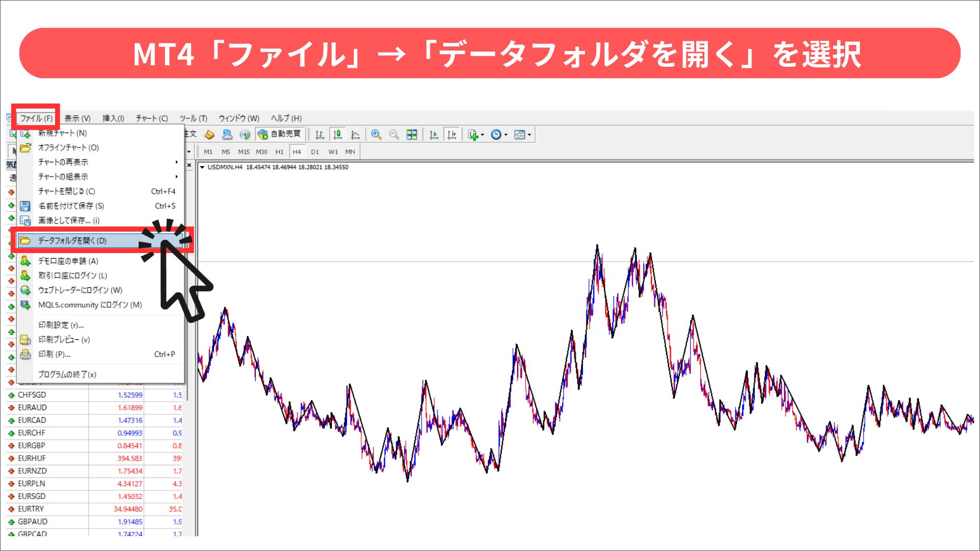The height and width of the screenshot is (551, 980).
Task: Select the EURHUF symbol row
Action: [94, 459]
